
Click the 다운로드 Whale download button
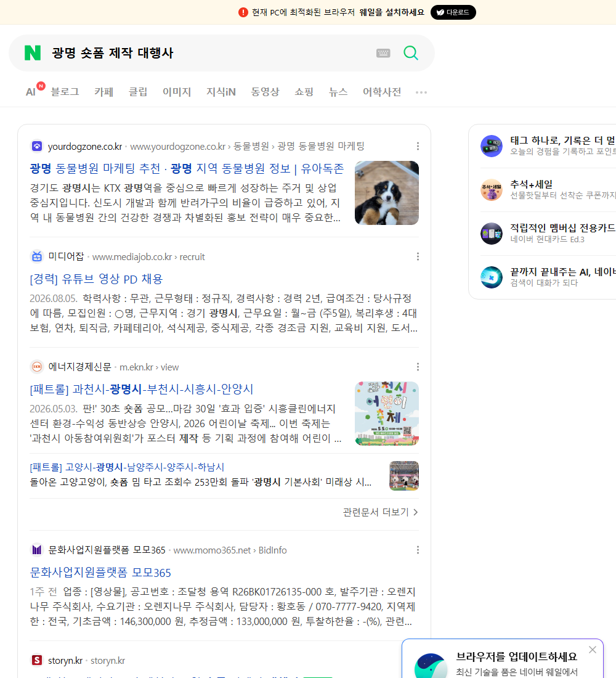(453, 12)
